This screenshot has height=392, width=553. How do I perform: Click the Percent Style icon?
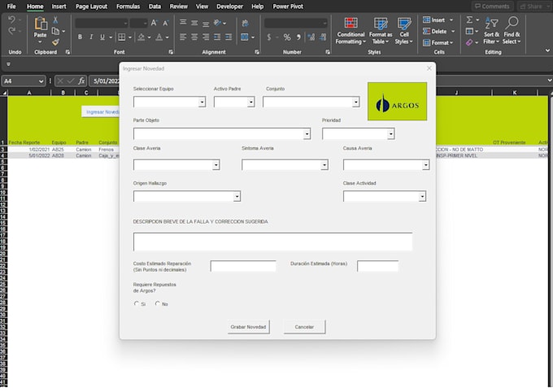coord(287,37)
